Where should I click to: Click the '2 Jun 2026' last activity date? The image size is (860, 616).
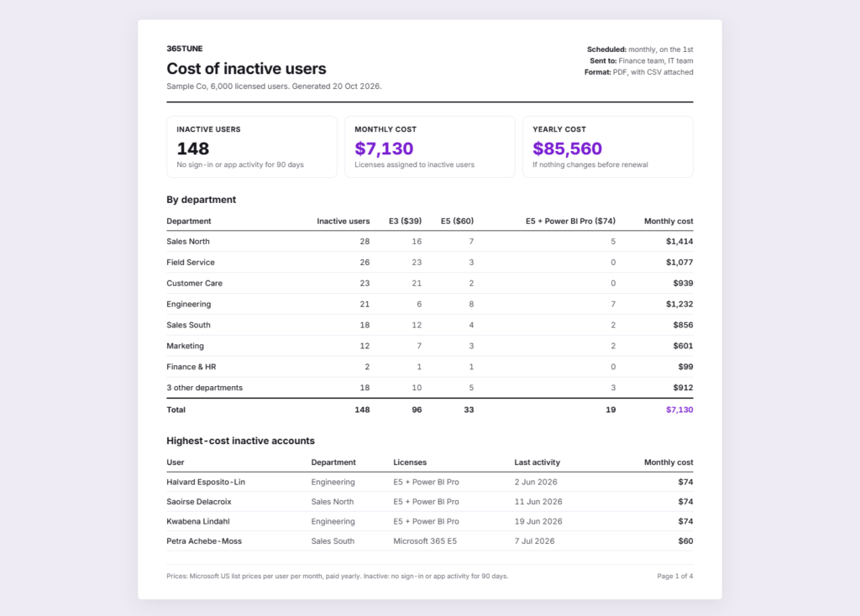(x=536, y=483)
